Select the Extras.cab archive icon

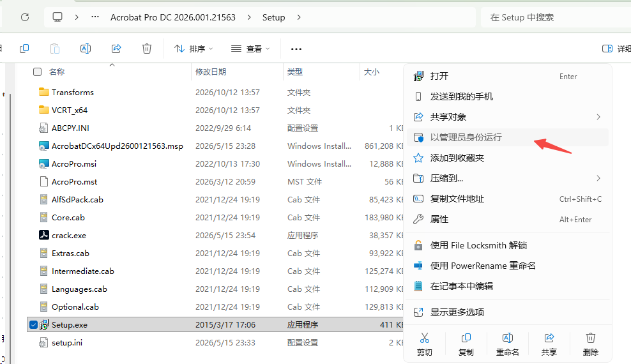coord(43,254)
